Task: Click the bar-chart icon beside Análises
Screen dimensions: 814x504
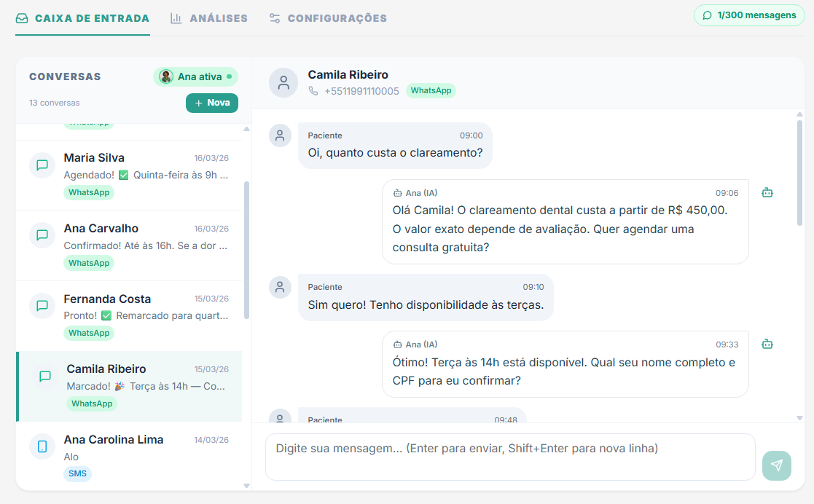Action: (176, 20)
